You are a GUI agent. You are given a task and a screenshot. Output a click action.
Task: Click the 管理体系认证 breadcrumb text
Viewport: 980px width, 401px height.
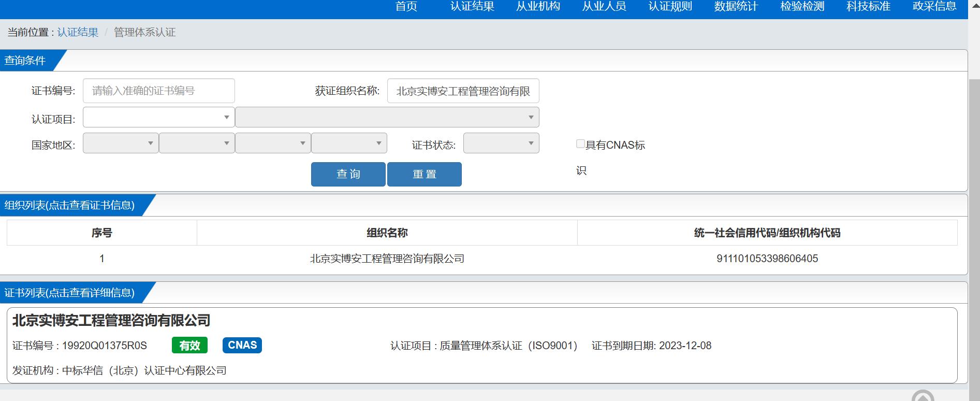pyautogui.click(x=145, y=32)
